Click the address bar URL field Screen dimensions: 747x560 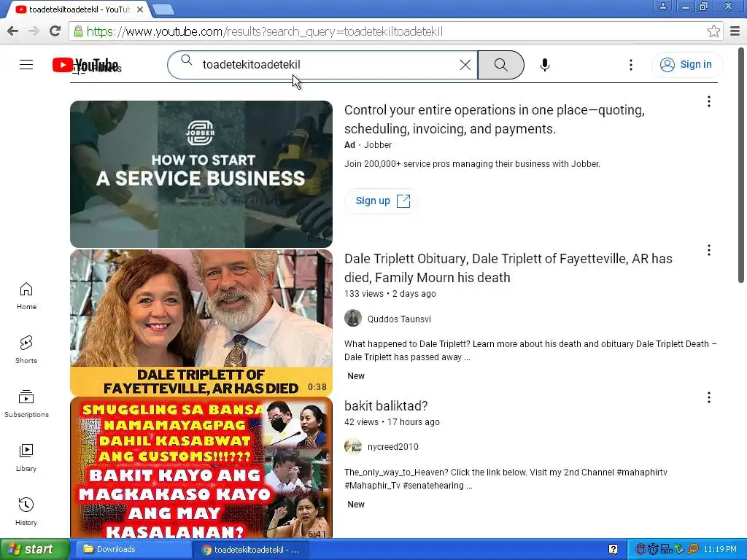(x=395, y=31)
